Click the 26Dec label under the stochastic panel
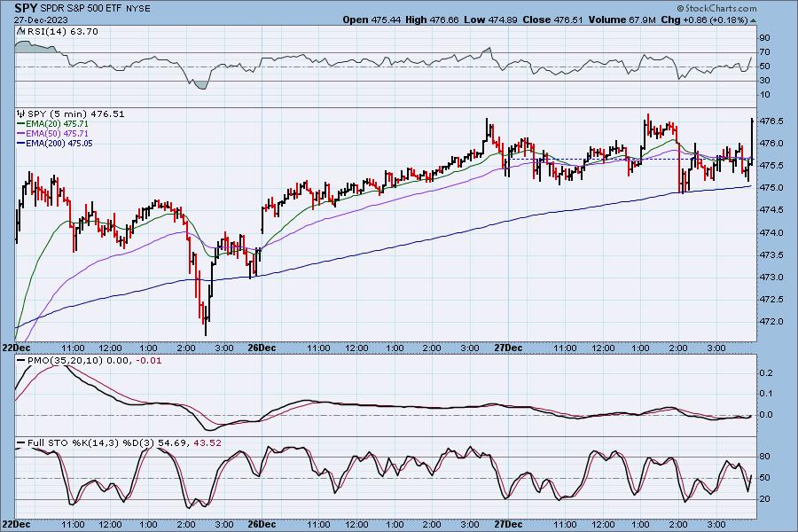Viewport: 798px width, 532px height. click(x=262, y=524)
